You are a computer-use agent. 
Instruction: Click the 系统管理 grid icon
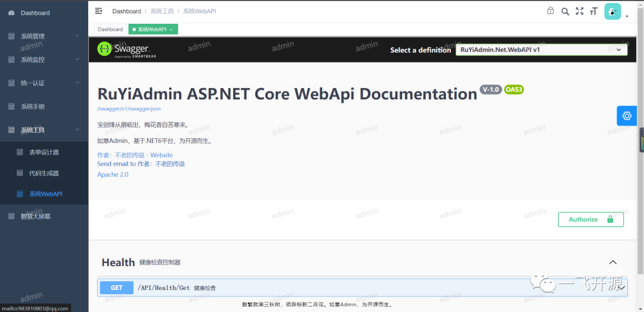pyautogui.click(x=11, y=36)
